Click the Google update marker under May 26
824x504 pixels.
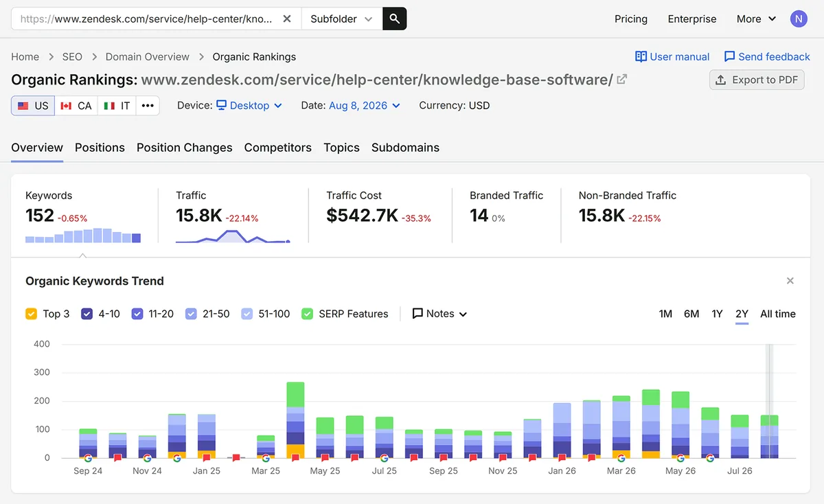(x=680, y=457)
